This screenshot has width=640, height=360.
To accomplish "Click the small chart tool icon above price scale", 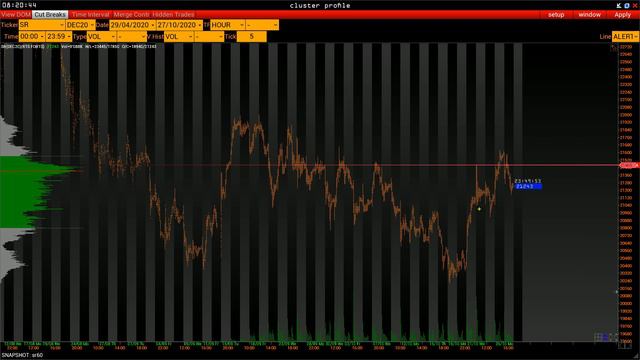I will click(x=613, y=48).
